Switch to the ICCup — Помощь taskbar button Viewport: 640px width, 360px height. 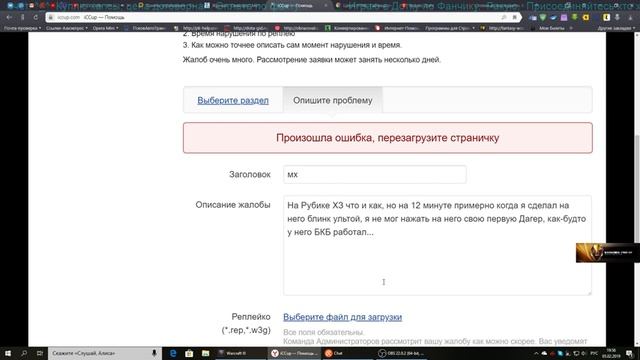click(x=294, y=353)
